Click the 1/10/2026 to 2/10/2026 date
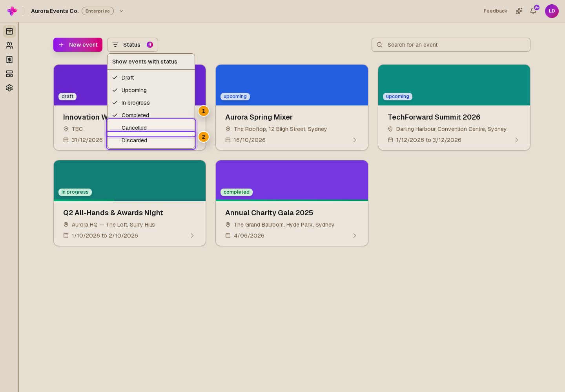 point(105,236)
